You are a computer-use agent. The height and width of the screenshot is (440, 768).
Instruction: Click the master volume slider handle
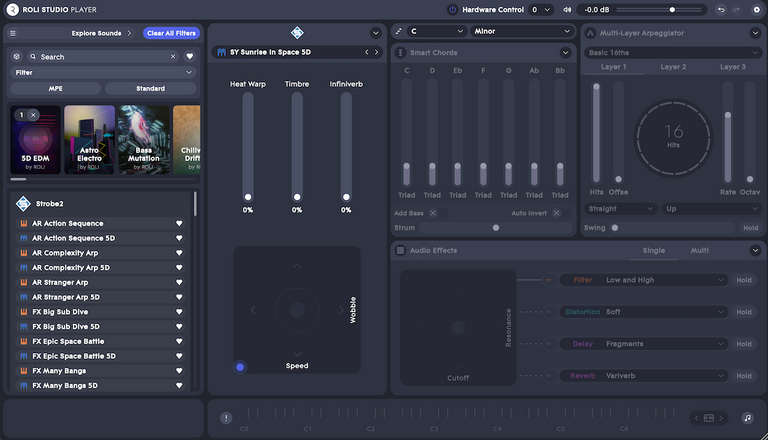672,9
